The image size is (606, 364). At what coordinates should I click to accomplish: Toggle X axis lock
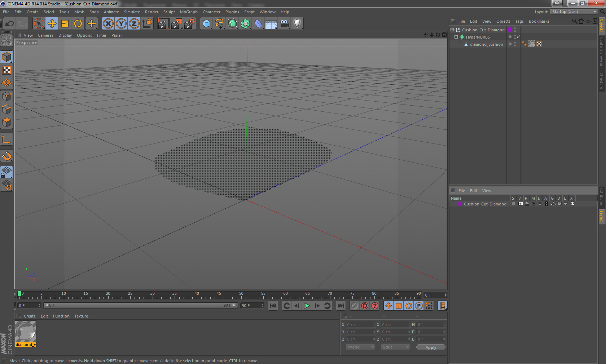[x=108, y=24]
